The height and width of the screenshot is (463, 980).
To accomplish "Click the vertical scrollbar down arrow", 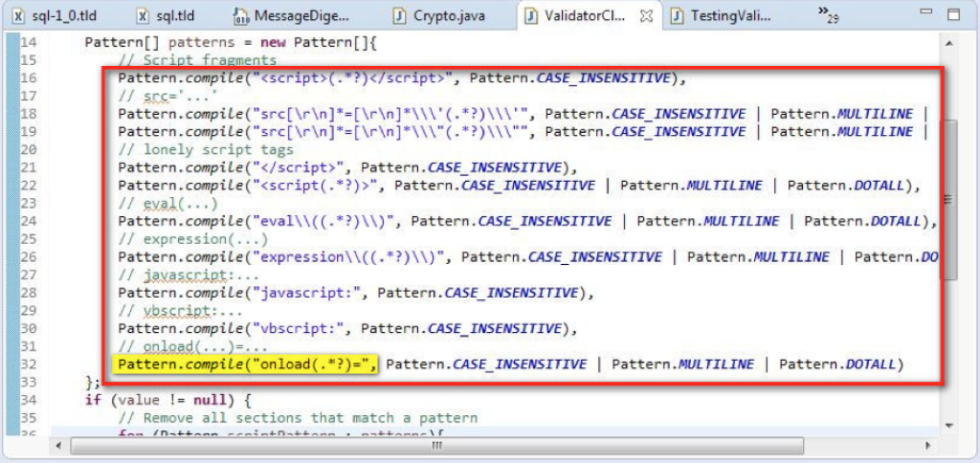I will click(948, 426).
